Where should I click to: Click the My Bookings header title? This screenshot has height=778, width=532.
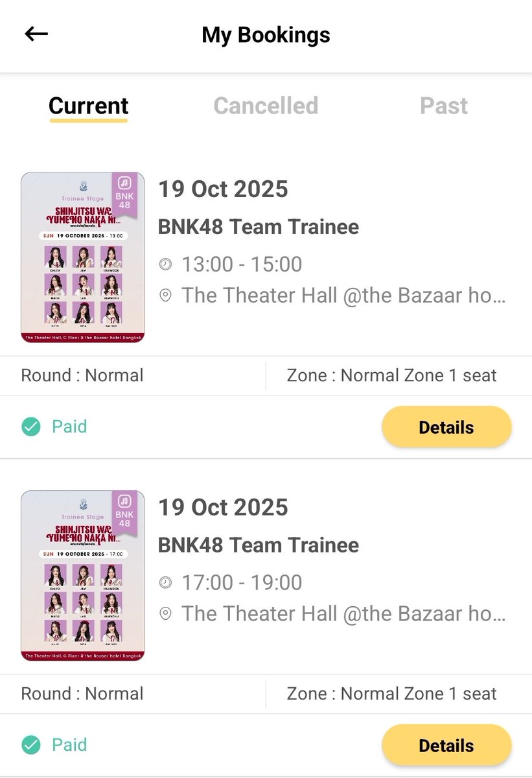click(x=266, y=34)
